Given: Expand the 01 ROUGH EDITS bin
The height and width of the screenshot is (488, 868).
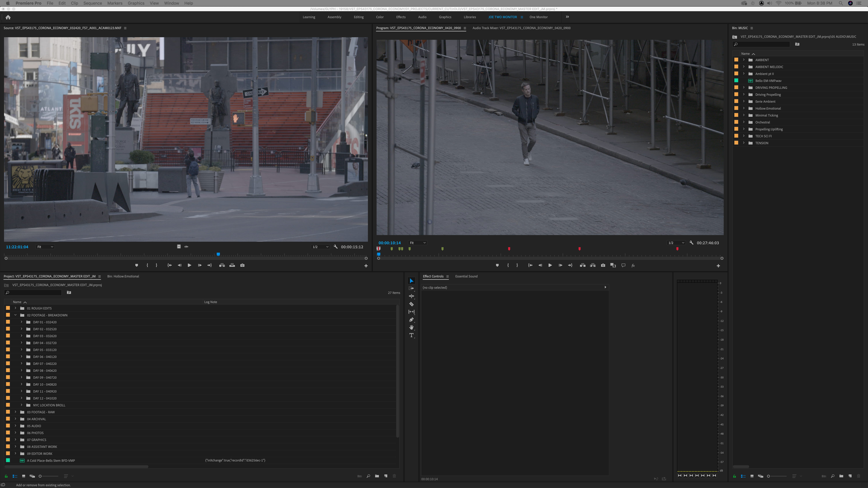Looking at the screenshot, I should [x=15, y=308].
